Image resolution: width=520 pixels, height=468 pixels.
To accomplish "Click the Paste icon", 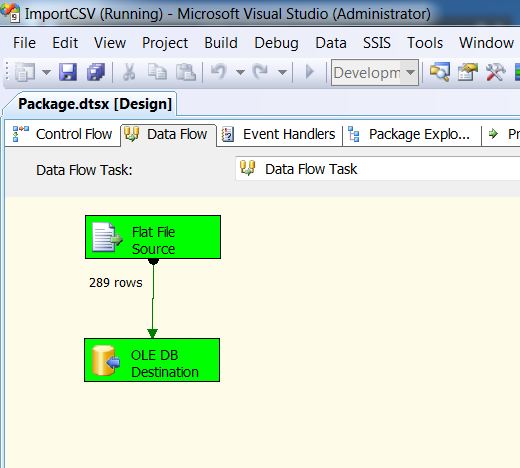I will 186,72.
